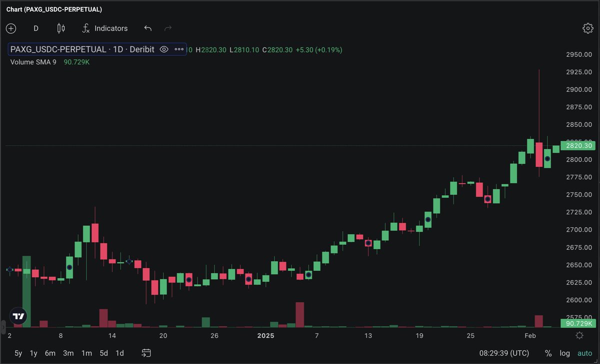Select the candlestick chart style icon
This screenshot has width=600, height=364.
point(60,28)
